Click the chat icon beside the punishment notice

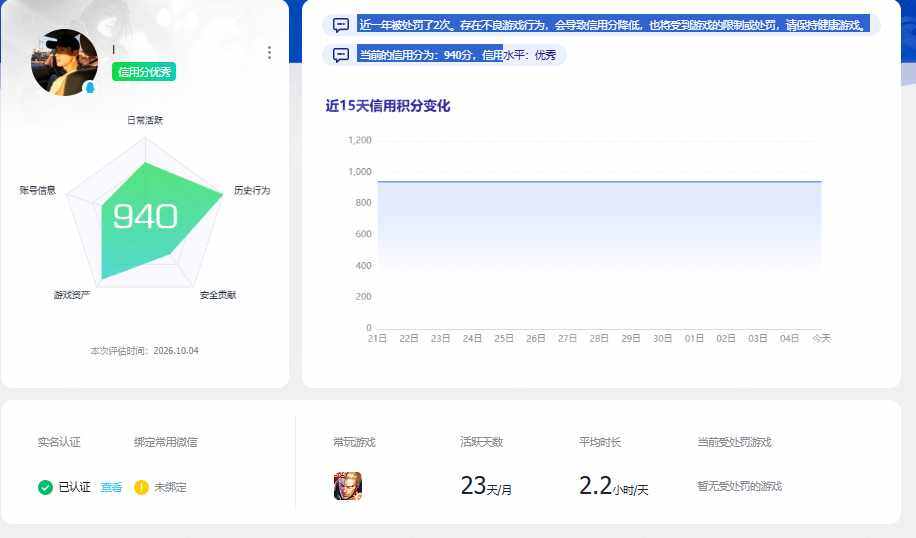[341, 25]
